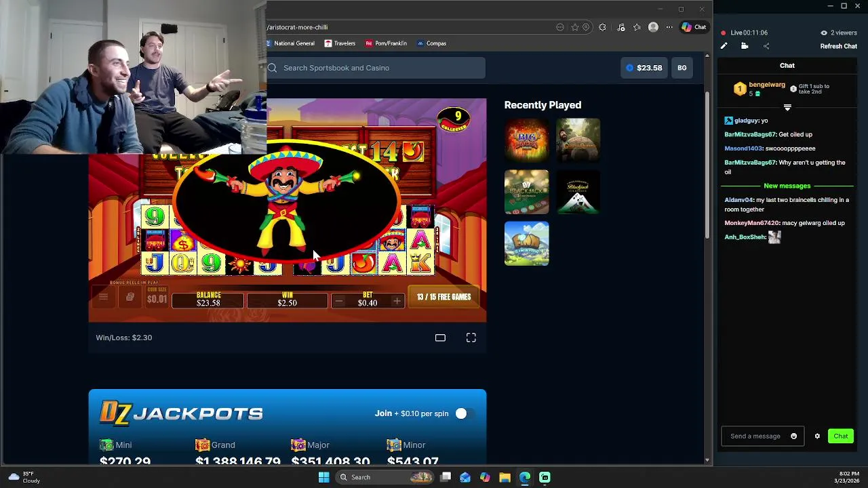
Task: Open the second recently played game on top row
Action: (578, 140)
